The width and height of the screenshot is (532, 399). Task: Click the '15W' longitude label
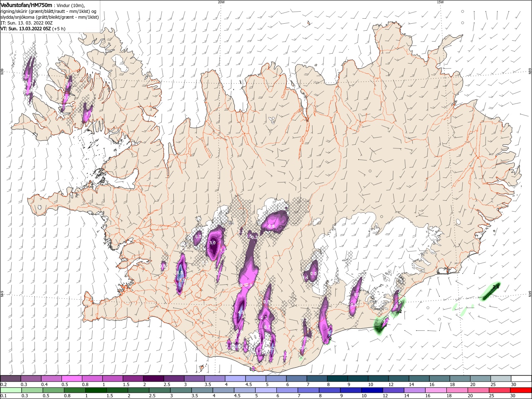coord(440,2)
